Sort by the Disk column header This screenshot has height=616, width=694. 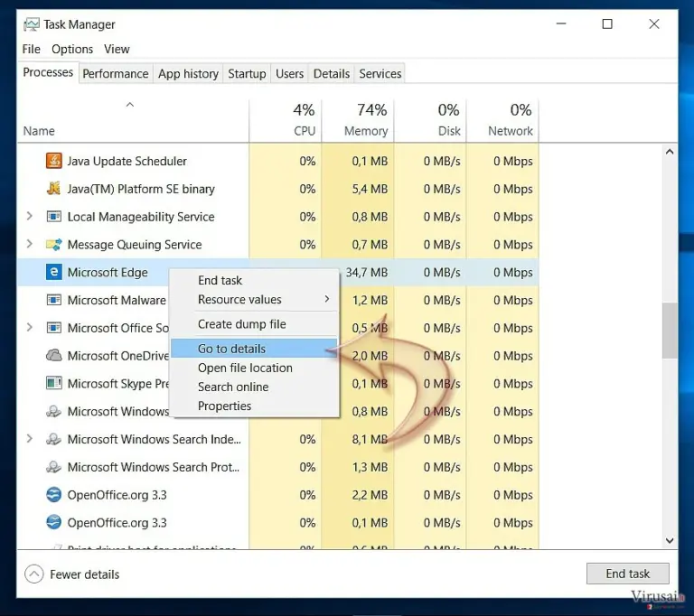(430, 120)
